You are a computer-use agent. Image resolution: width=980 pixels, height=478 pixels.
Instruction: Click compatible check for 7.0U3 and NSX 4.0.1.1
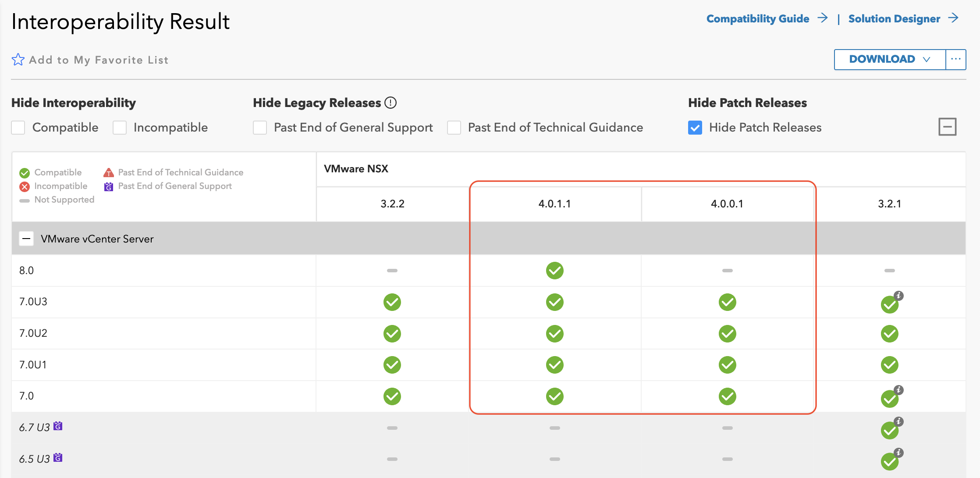(x=555, y=302)
